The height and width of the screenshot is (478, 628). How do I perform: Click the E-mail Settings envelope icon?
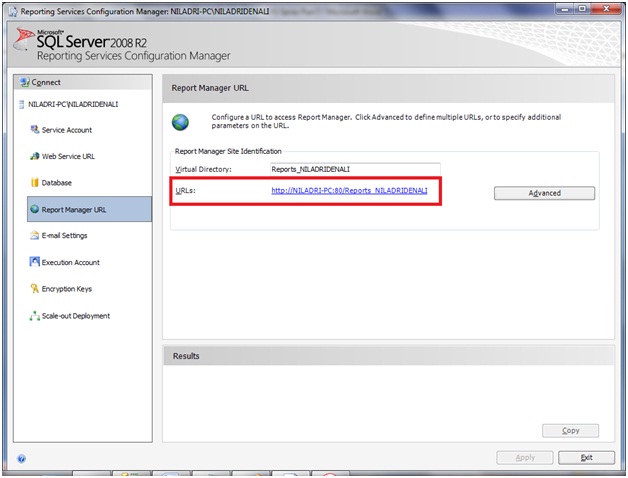pos(35,235)
